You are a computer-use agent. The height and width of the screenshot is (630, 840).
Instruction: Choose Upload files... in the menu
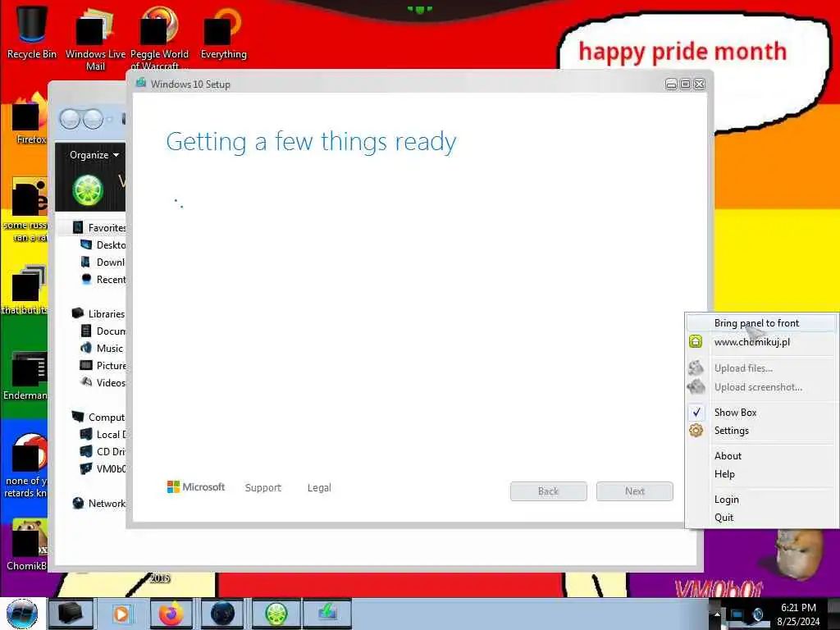coord(761,368)
